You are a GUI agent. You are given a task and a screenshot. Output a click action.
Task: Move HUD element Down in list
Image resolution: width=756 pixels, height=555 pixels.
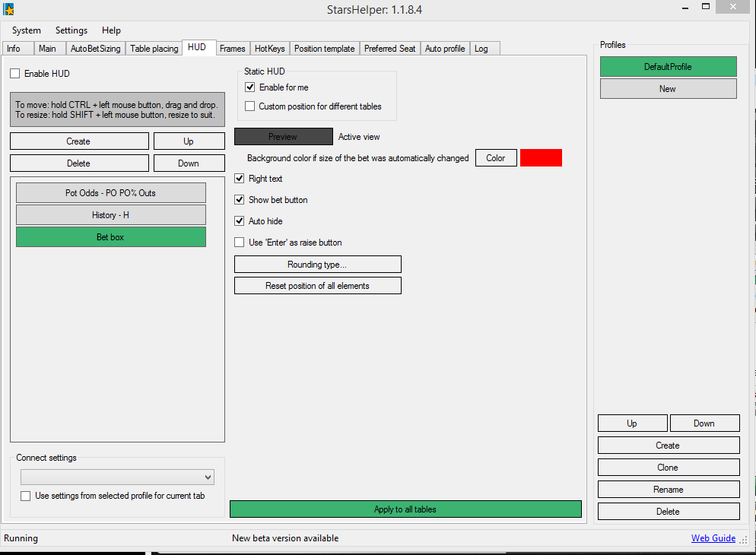click(x=189, y=163)
